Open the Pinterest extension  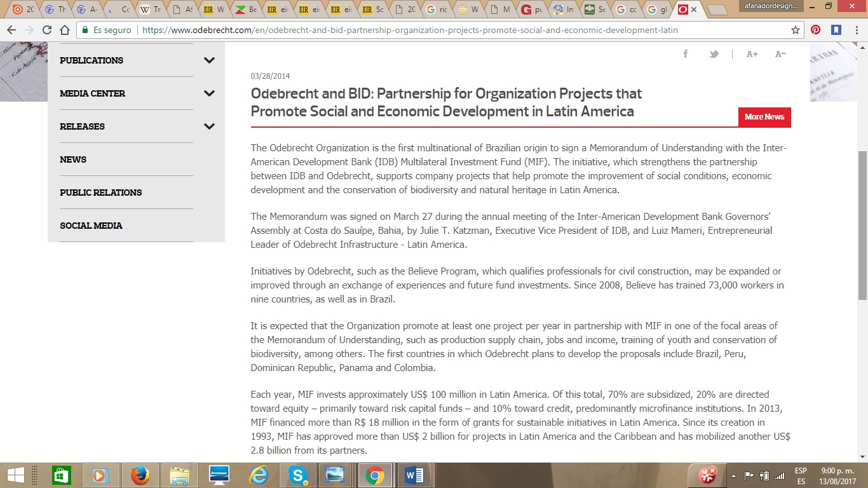pyautogui.click(x=815, y=30)
